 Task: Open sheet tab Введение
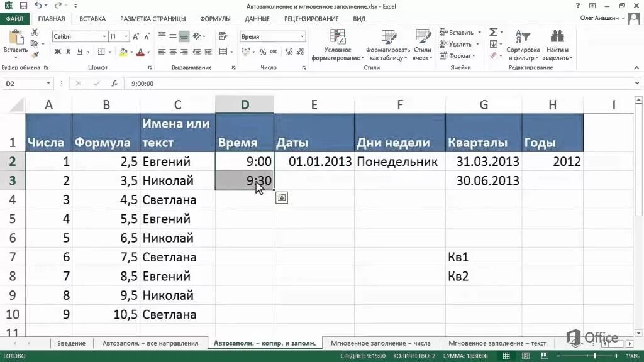[72, 343]
